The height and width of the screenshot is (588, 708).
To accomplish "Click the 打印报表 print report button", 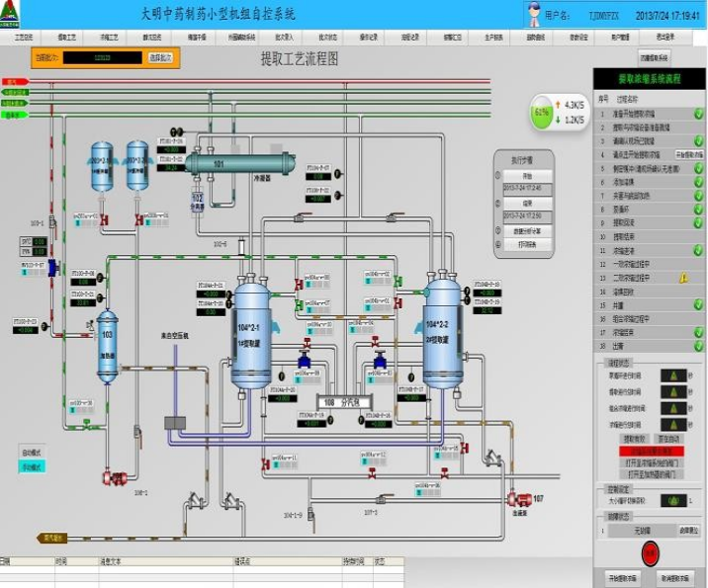I will point(526,244).
